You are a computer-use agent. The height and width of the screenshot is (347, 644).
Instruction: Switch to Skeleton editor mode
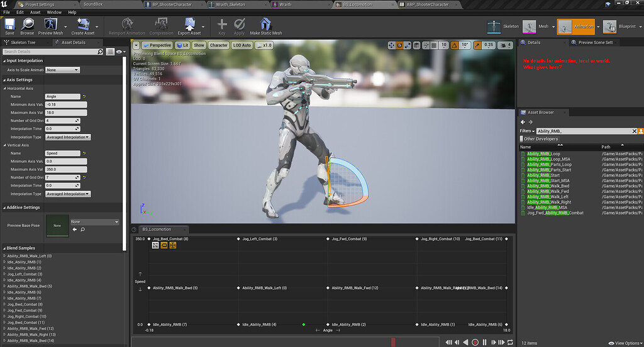503,26
